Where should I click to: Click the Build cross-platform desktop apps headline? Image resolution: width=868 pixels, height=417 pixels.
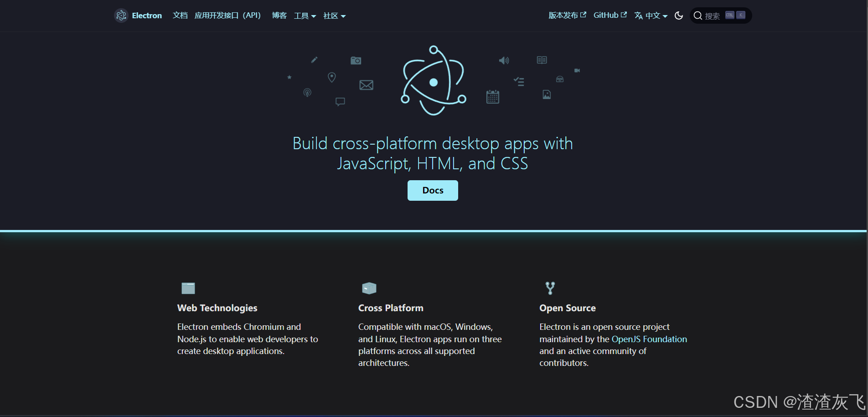pos(433,153)
